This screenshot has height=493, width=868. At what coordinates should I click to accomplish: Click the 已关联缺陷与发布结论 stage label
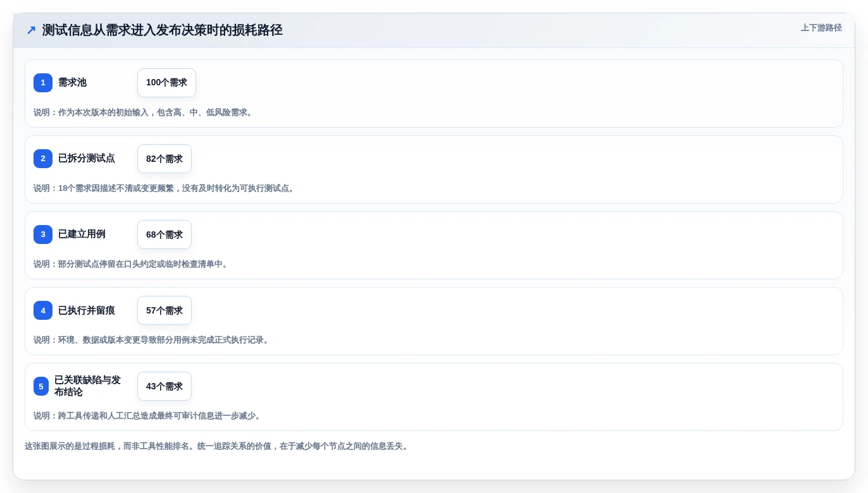tap(88, 386)
